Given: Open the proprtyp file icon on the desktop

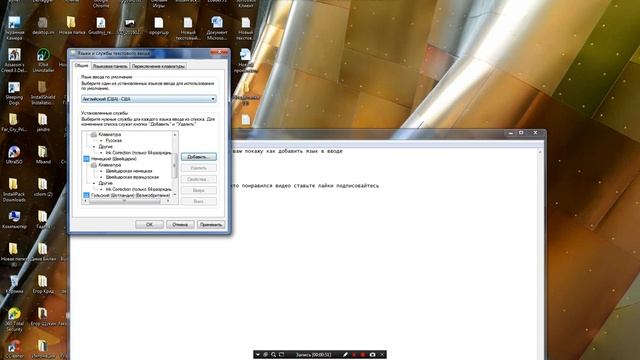Looking at the screenshot, I should click(x=159, y=25).
